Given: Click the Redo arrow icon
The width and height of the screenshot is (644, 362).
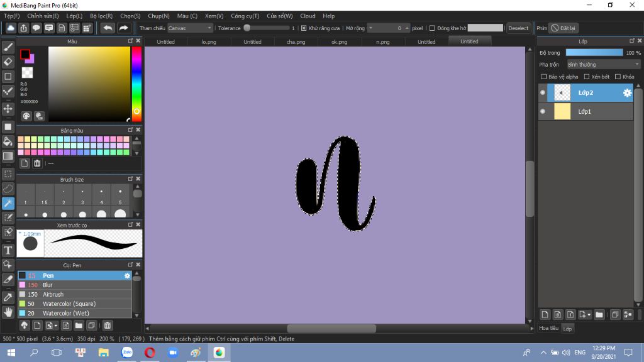Looking at the screenshot, I should [x=123, y=28].
